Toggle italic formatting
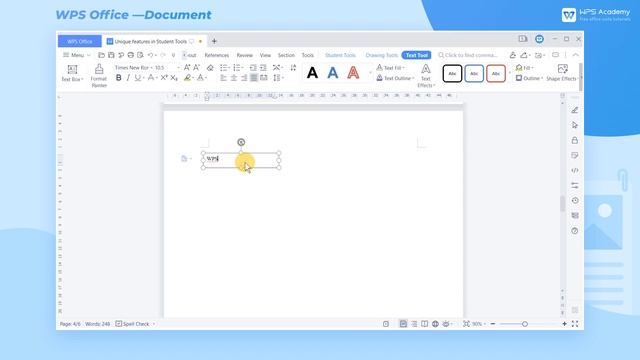640x360 pixels. (128, 78)
